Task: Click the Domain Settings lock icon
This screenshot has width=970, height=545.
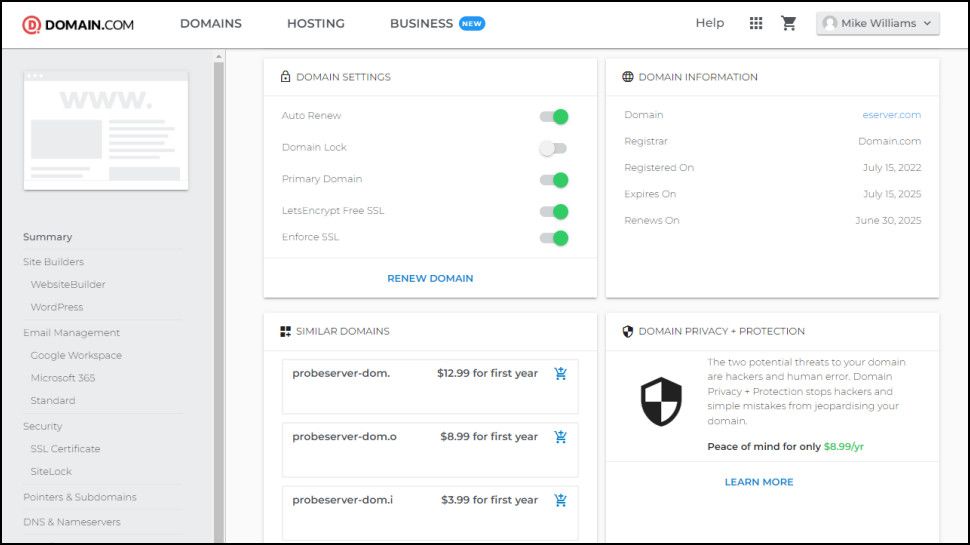Action: [285, 77]
